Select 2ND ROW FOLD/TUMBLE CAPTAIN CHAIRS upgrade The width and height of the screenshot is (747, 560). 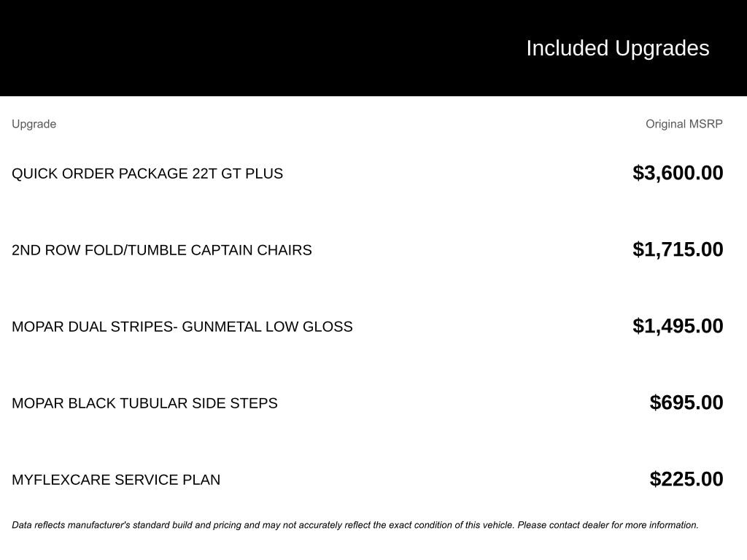[x=161, y=250]
